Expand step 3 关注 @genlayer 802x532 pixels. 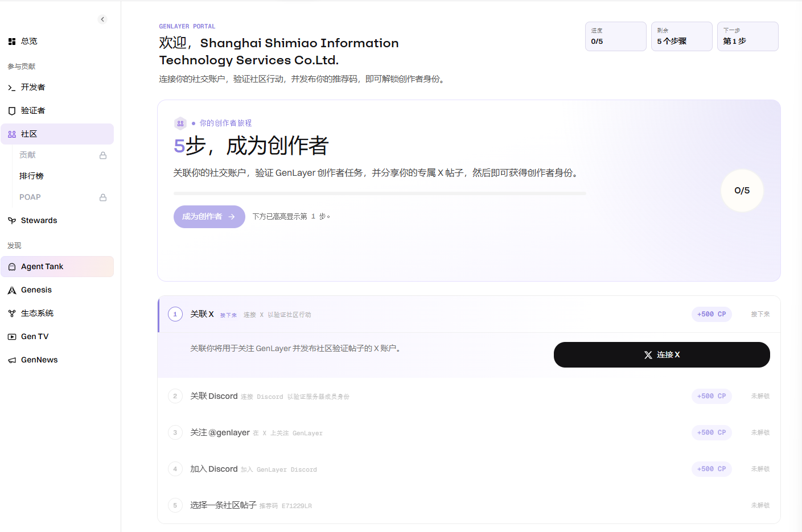point(469,432)
